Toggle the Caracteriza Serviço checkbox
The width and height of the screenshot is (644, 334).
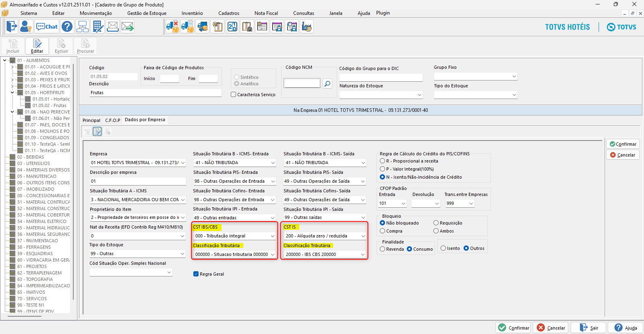(233, 95)
